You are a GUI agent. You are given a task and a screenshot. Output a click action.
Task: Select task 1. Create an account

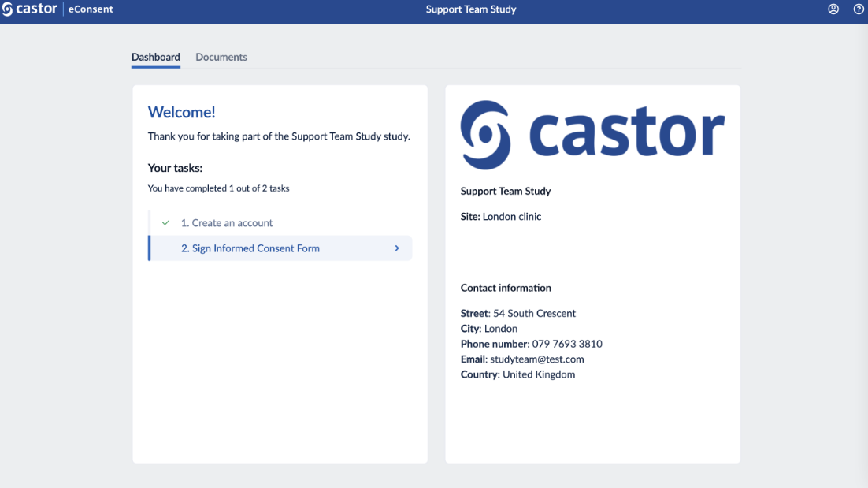click(x=280, y=222)
